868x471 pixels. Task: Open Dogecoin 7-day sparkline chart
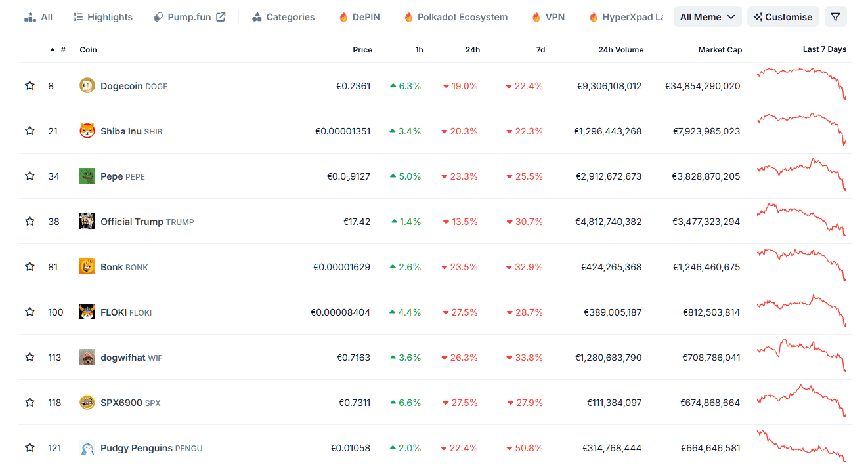pyautogui.click(x=801, y=84)
